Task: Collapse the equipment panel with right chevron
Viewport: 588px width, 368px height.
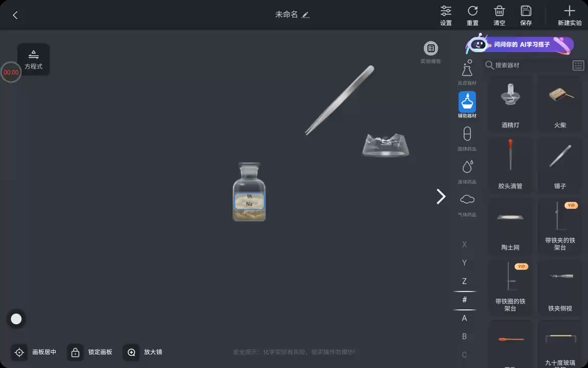Action: 441,196
